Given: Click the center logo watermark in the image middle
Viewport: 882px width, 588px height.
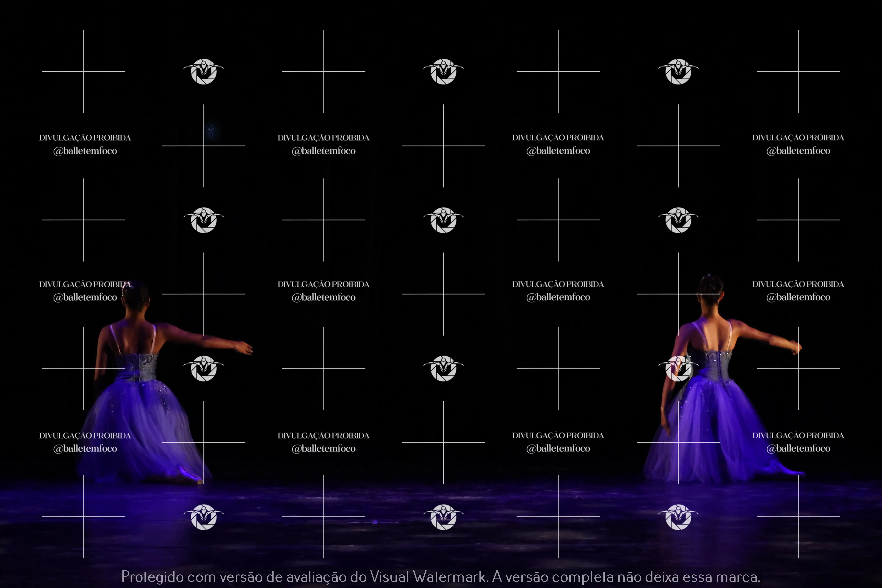Looking at the screenshot, I should (x=443, y=220).
